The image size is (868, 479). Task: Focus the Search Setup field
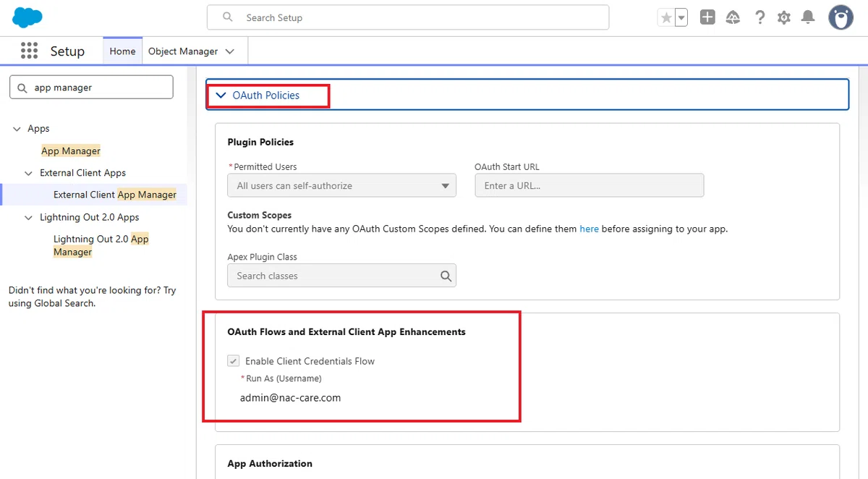408,17
